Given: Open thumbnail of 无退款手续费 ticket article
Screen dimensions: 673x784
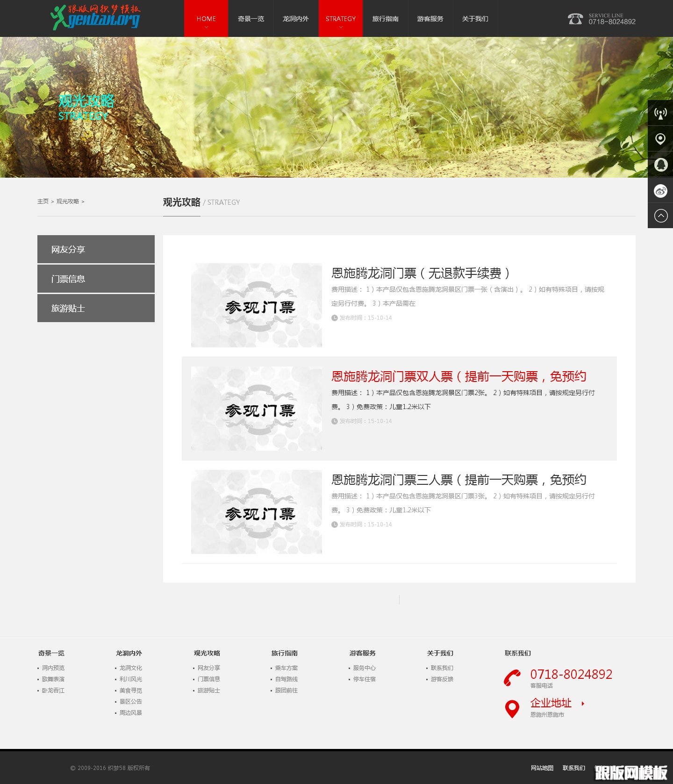Looking at the screenshot, I should pos(257,305).
